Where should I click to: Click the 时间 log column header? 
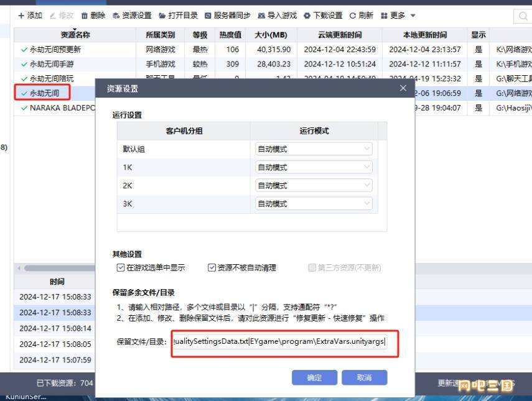[57, 282]
